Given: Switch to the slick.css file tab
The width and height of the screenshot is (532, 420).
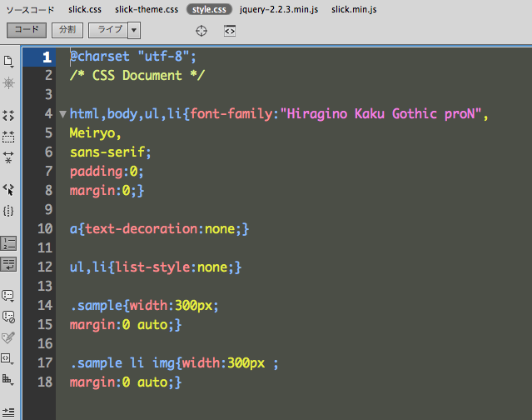Looking at the screenshot, I should [85, 9].
